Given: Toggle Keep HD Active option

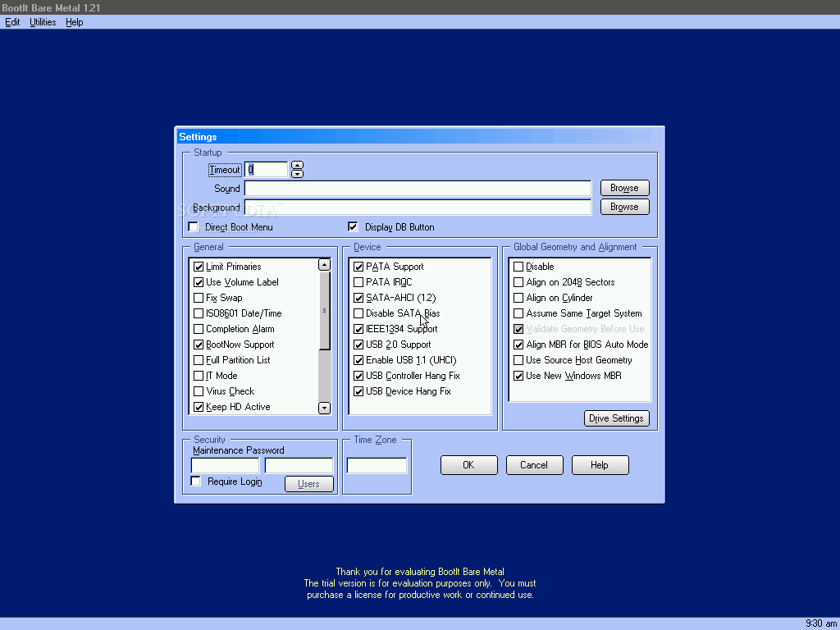Looking at the screenshot, I should [x=199, y=407].
